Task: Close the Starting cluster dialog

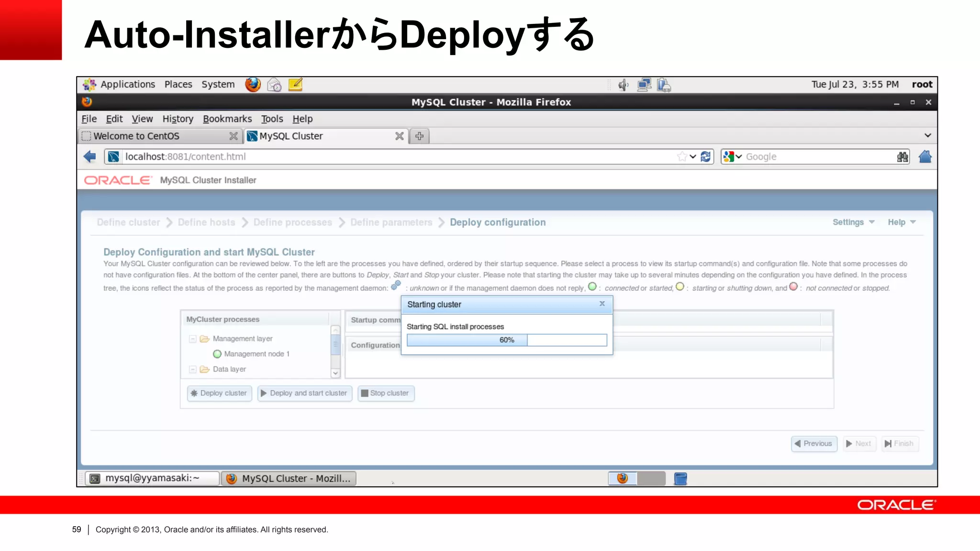Action: (x=602, y=304)
